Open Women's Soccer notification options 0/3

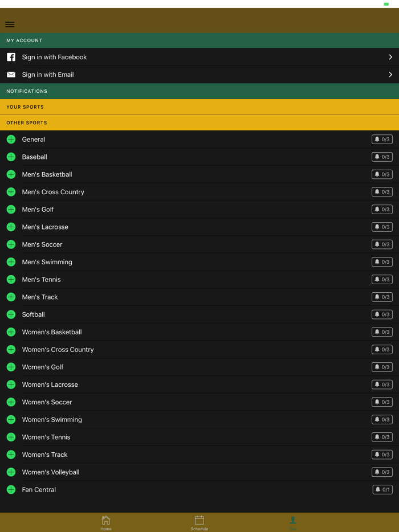[x=382, y=402]
